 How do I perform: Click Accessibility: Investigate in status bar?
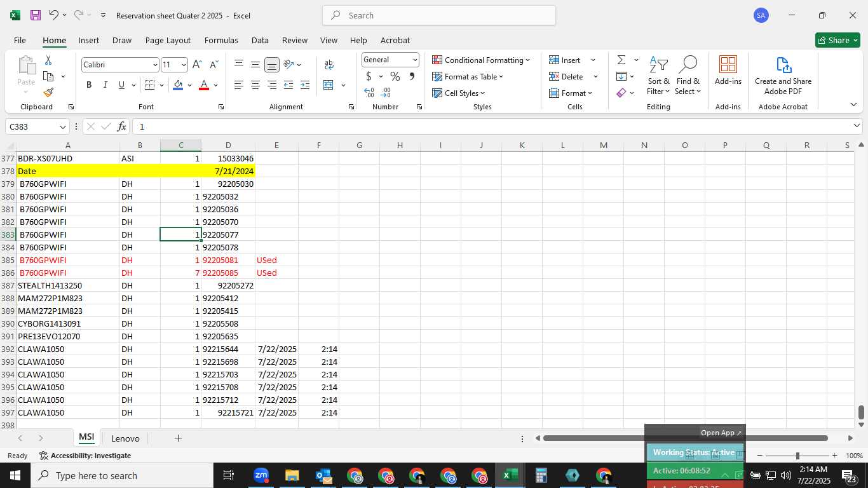(85, 456)
